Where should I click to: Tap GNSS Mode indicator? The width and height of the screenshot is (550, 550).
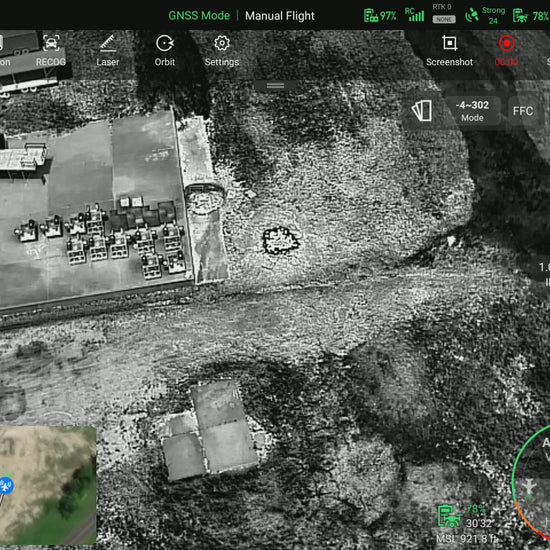click(x=199, y=16)
